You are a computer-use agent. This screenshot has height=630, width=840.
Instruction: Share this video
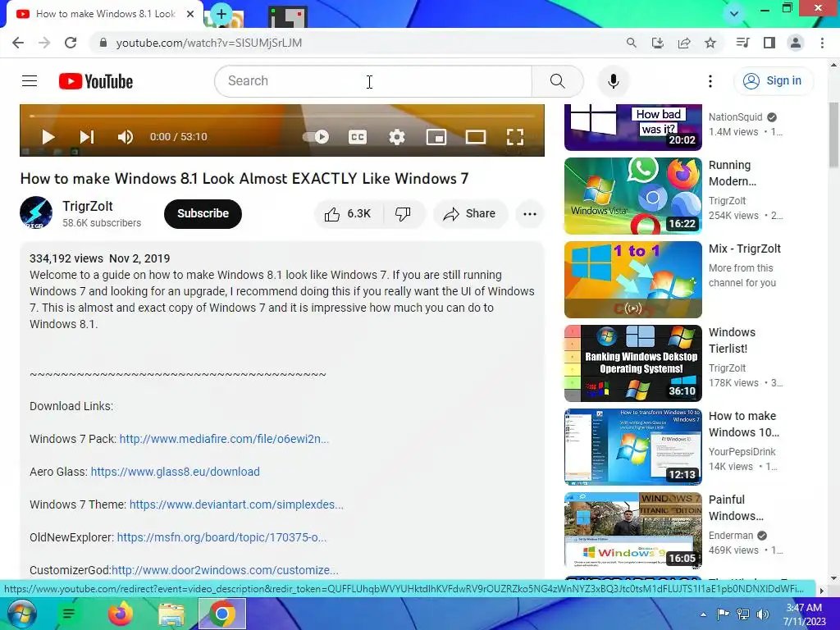(x=470, y=214)
